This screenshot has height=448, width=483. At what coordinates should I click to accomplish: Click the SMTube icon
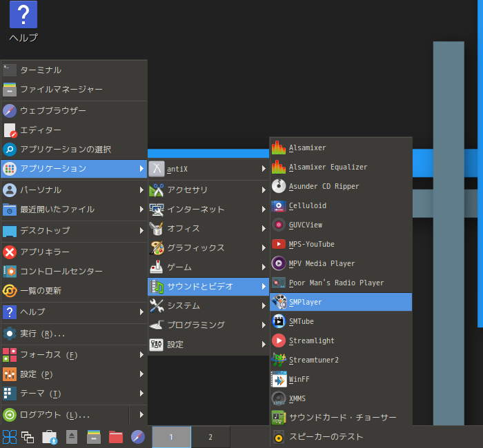coord(279,321)
